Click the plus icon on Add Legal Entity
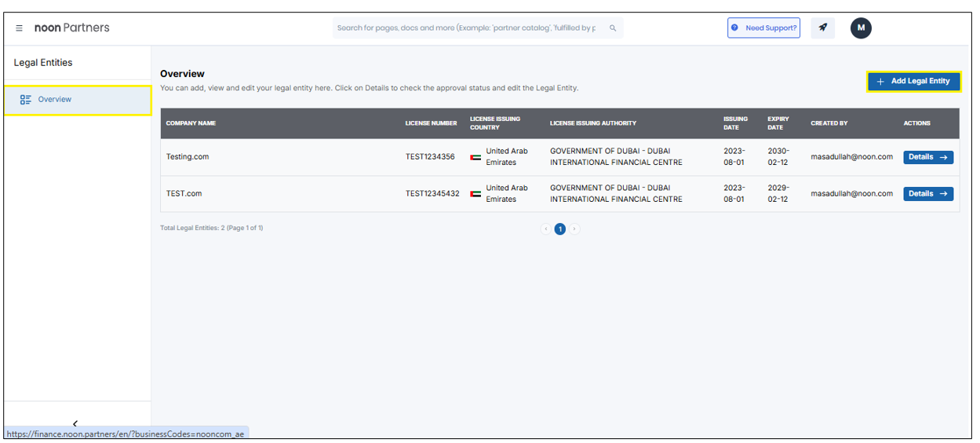 pos(880,82)
